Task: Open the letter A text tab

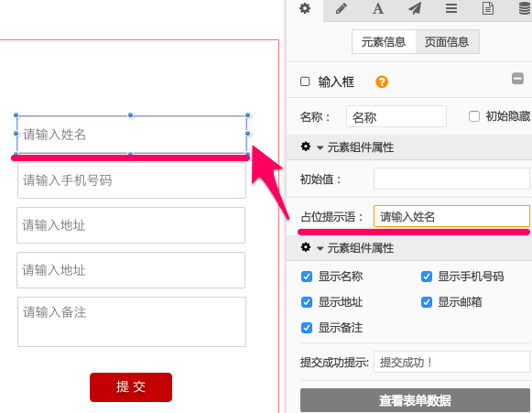Action: tap(378, 8)
